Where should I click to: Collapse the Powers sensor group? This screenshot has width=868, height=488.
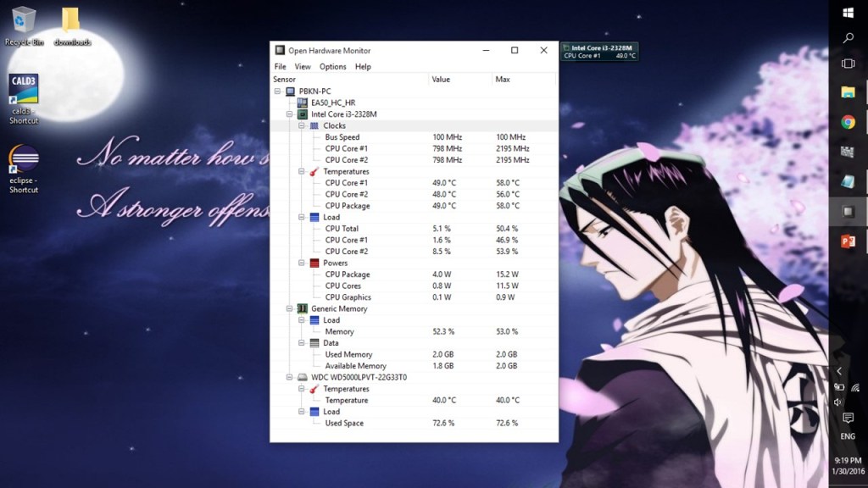(x=301, y=263)
